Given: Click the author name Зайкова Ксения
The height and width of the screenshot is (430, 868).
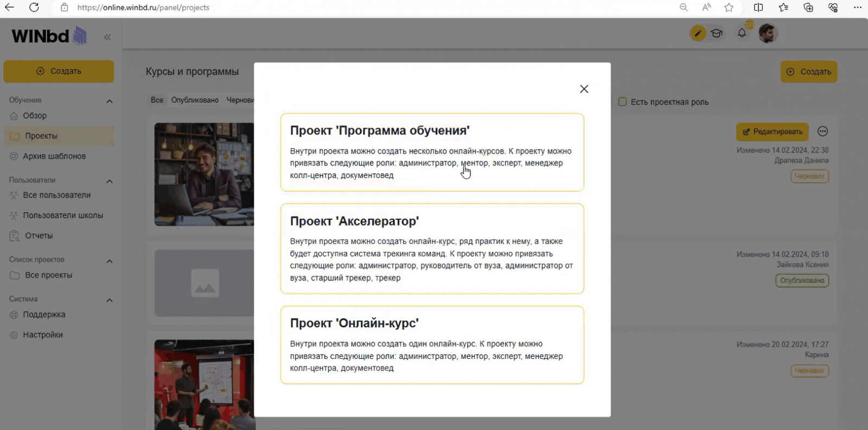Looking at the screenshot, I should pyautogui.click(x=802, y=265).
